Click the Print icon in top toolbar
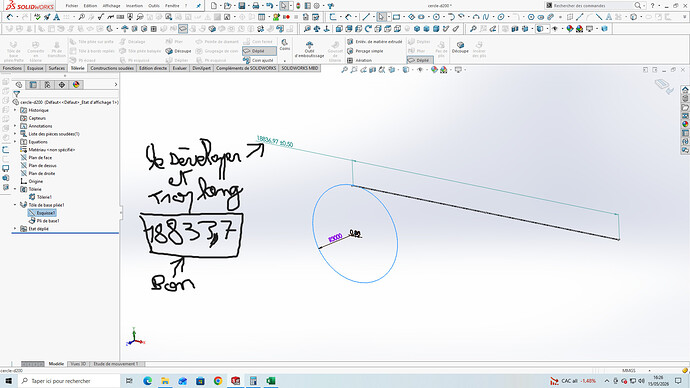 (x=256, y=6)
